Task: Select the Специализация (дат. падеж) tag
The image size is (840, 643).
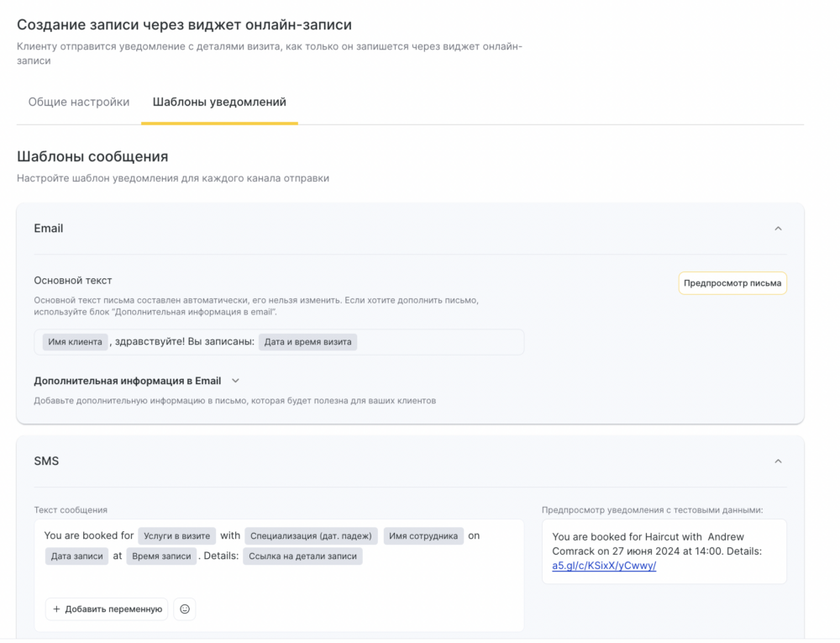Action: point(311,536)
